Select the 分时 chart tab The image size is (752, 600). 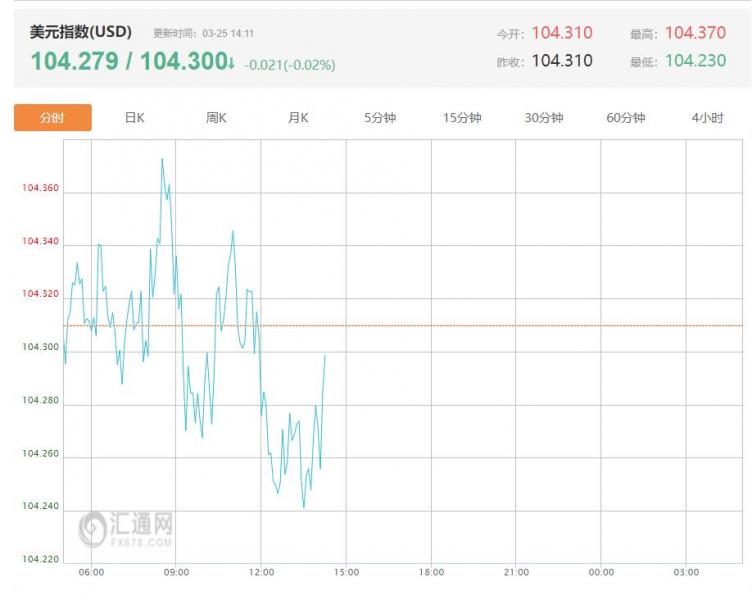point(52,118)
